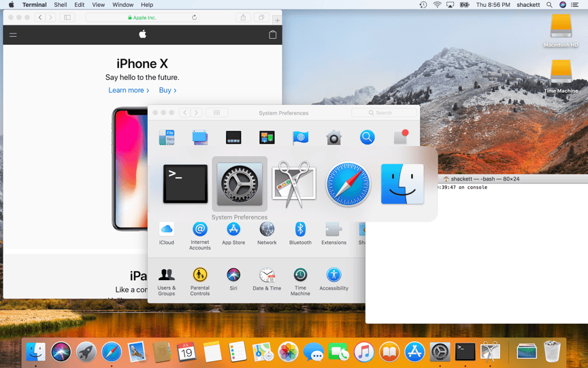Open Notification Center from menu bar
This screenshot has width=588, height=368.
[x=574, y=5]
